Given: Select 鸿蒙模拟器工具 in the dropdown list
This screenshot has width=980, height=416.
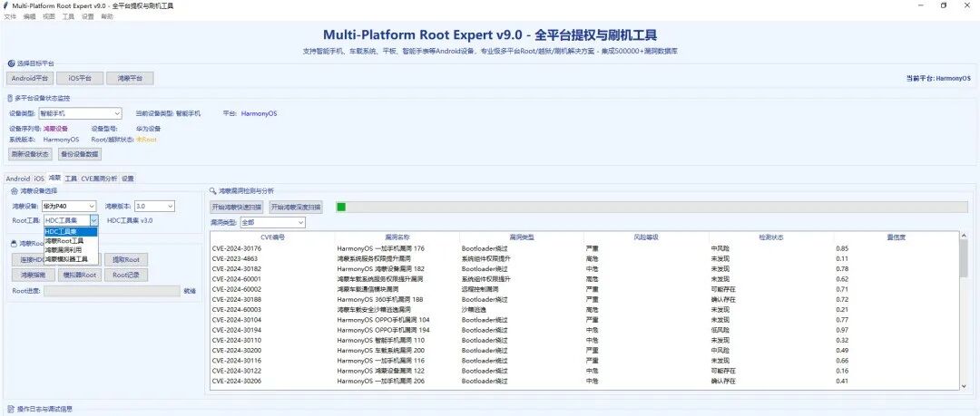Looking at the screenshot, I should [71, 258].
